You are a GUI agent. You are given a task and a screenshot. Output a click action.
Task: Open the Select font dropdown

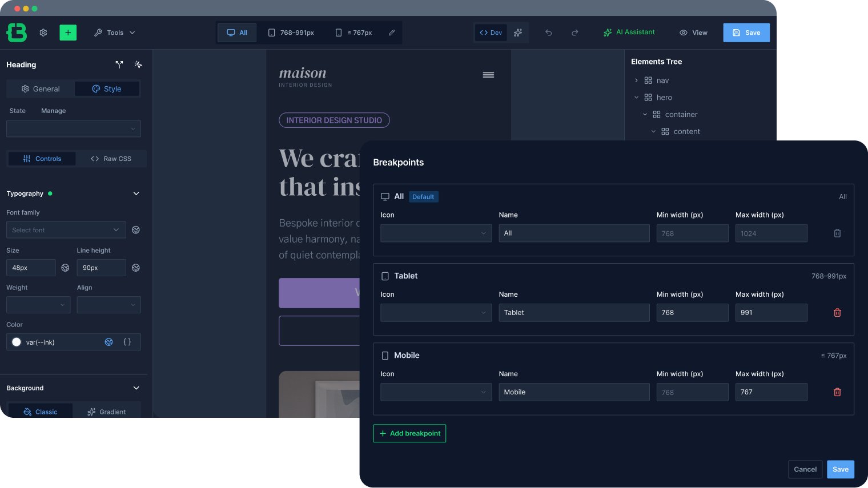pos(66,230)
